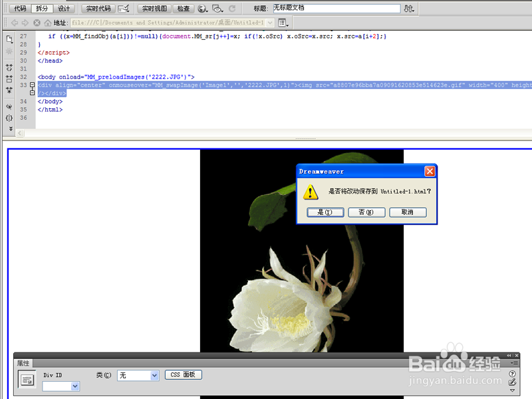The height and width of the screenshot is (399, 532).
Task: Open the live view options menu icon
Action: (283, 23)
